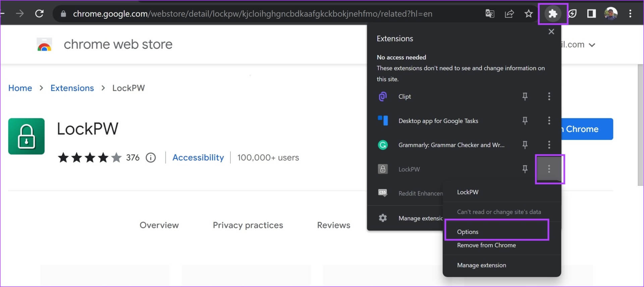Open more actions for Google Tasks extension
The width and height of the screenshot is (644, 287).
coord(549,121)
